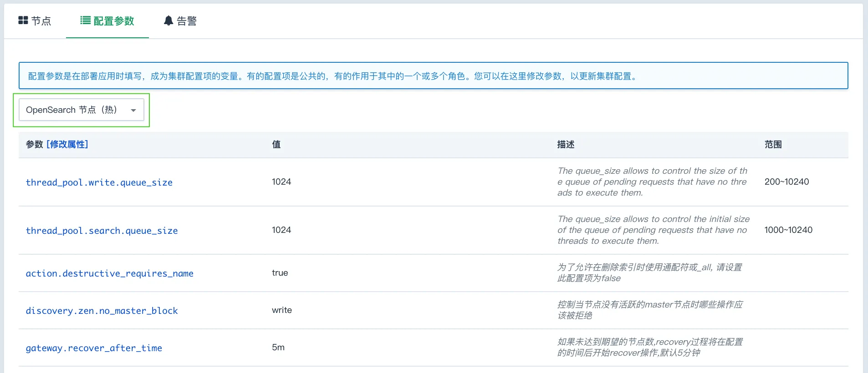
Task: Open the 配置参数 tab
Action: [x=107, y=21]
